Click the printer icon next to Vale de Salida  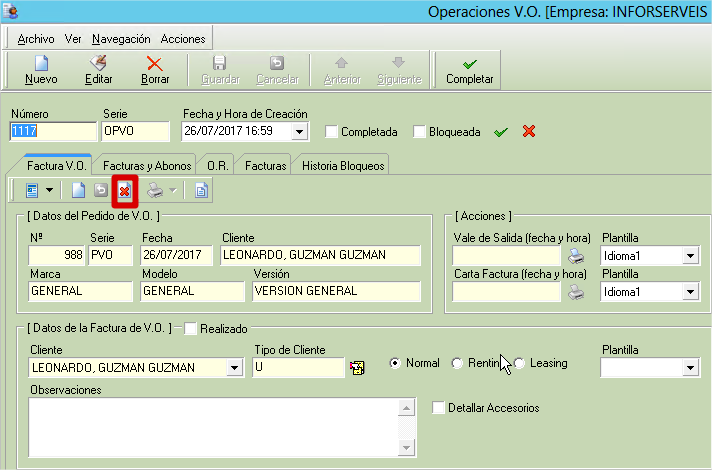tap(577, 256)
